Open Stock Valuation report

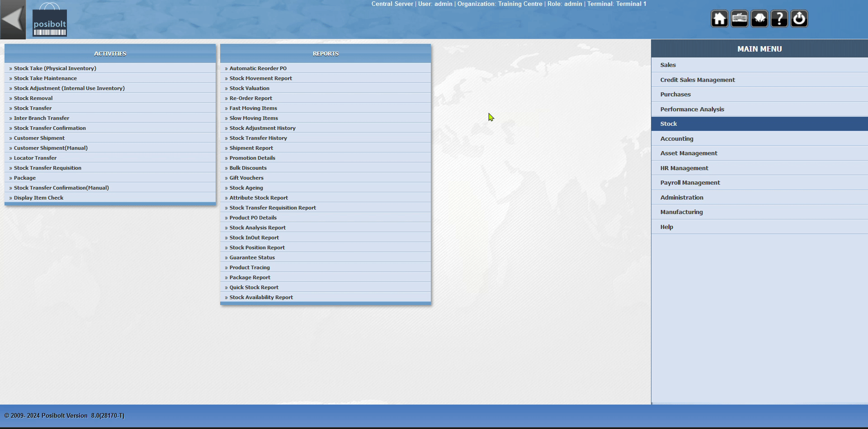pyautogui.click(x=325, y=88)
